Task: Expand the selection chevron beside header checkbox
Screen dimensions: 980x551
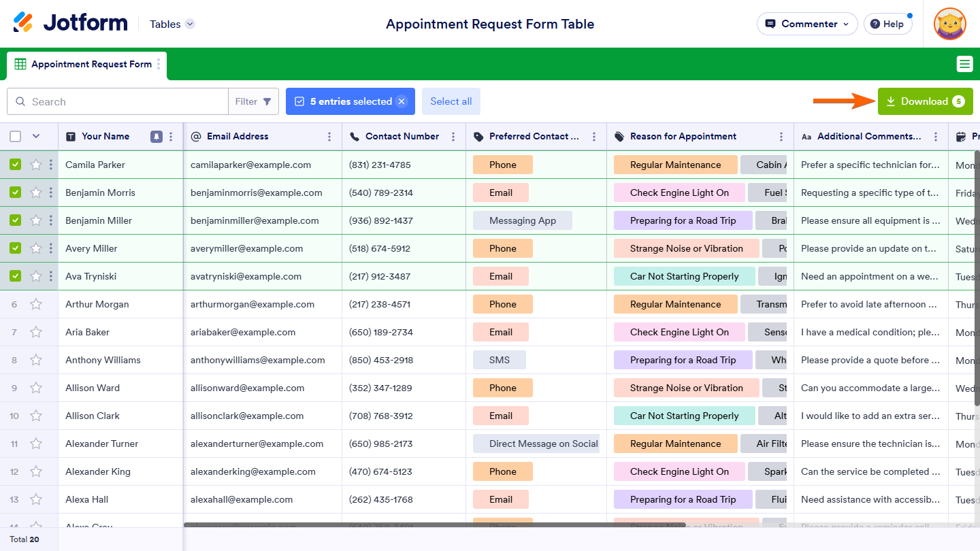Action: point(36,137)
